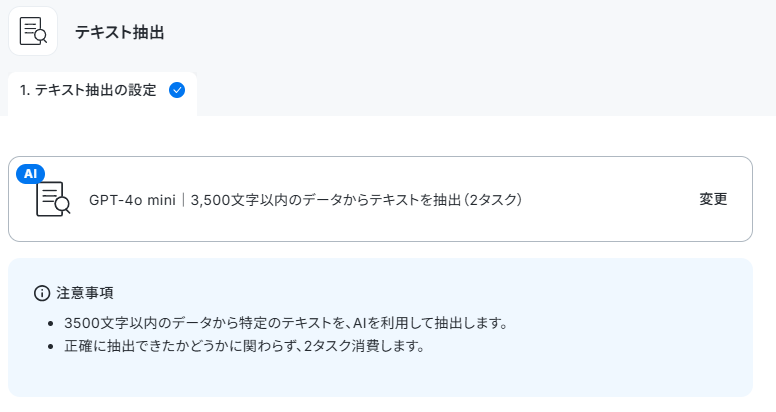
Task: Click the 注意事項 heading
Action: tap(85, 293)
